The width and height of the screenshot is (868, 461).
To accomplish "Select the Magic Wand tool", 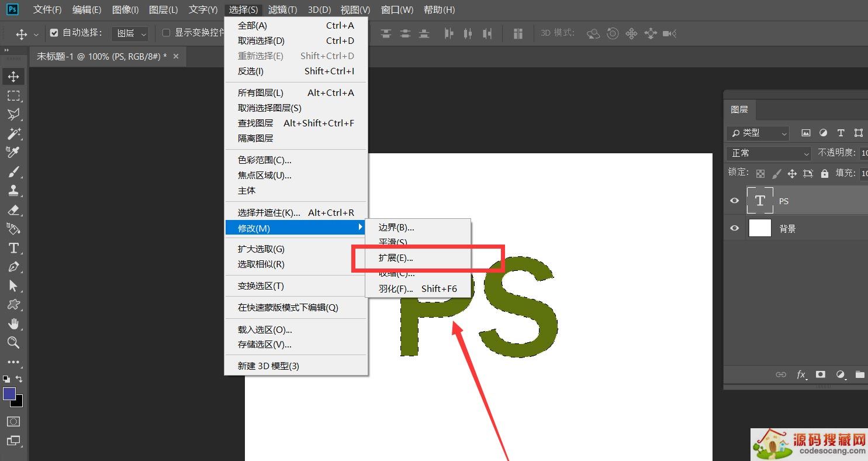I will coord(13,133).
